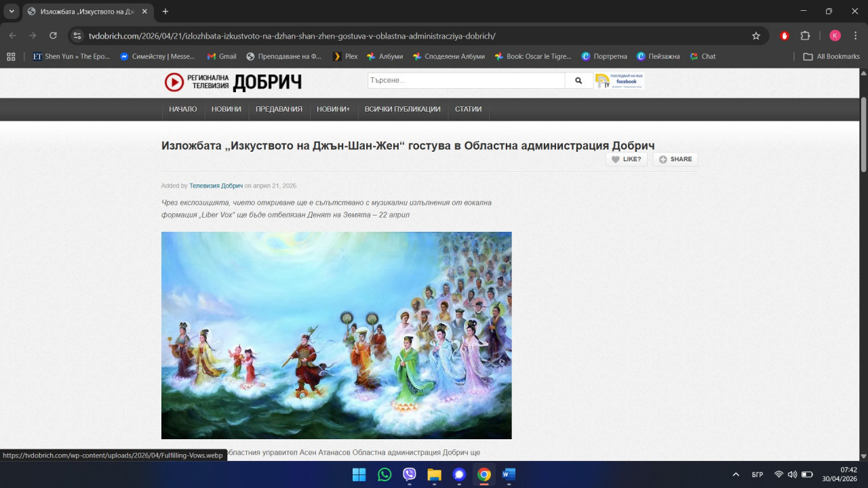Open the Chrome three-dot menu

tap(855, 35)
